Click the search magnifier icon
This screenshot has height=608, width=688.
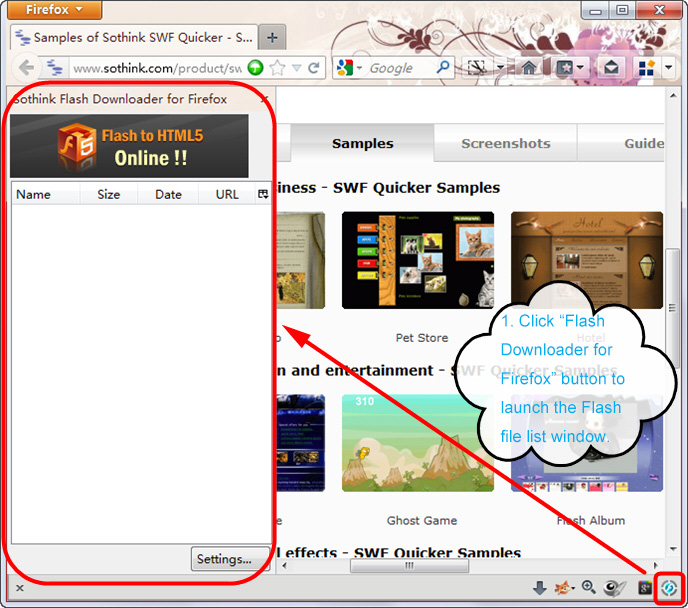point(443,67)
